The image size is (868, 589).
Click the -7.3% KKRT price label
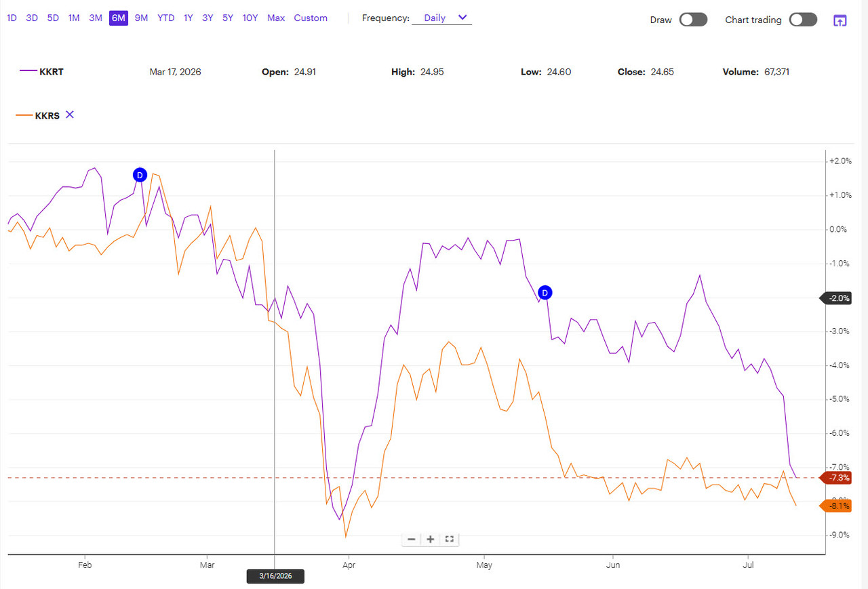(x=835, y=478)
